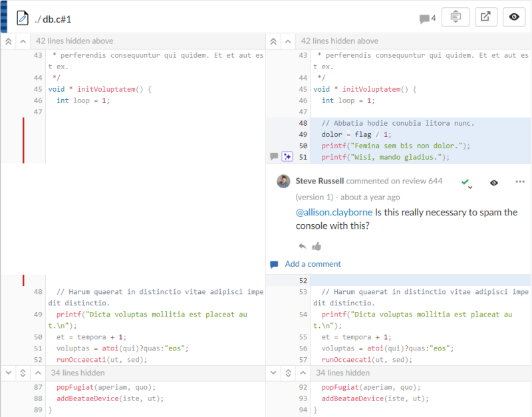This screenshot has height=417, width=532.
Task: Click the comment bubble showing 4 comments
Action: (426, 18)
